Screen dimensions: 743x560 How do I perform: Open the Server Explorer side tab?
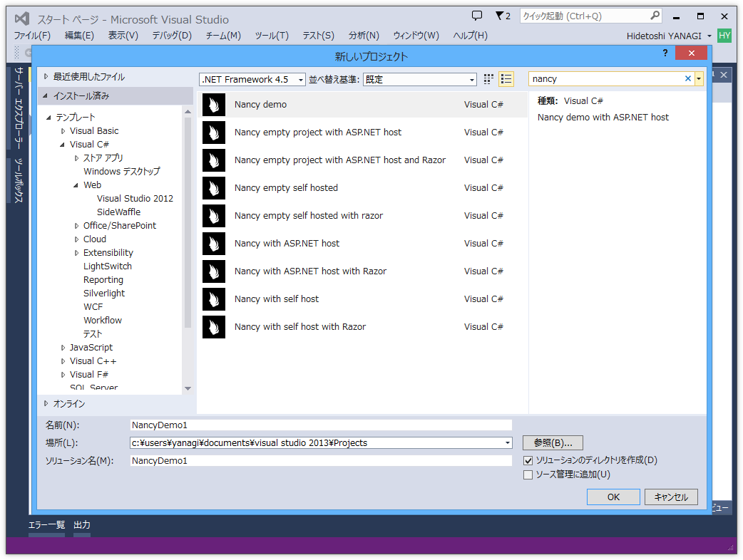coord(19,108)
